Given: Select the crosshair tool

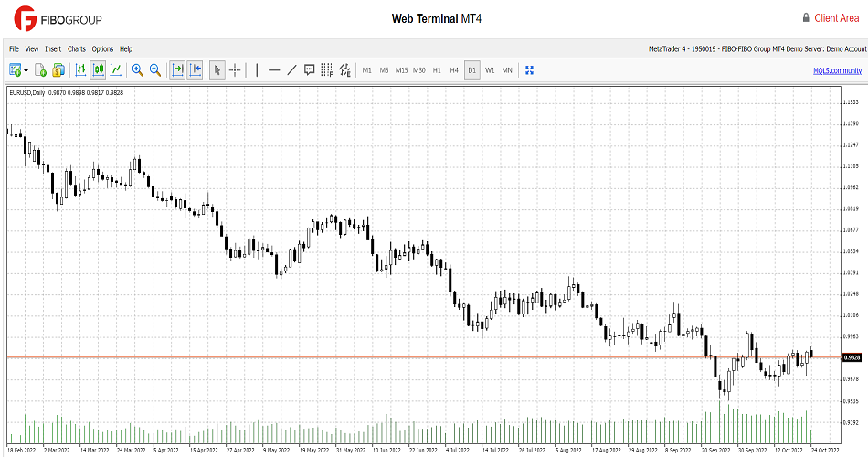Looking at the screenshot, I should (x=235, y=69).
